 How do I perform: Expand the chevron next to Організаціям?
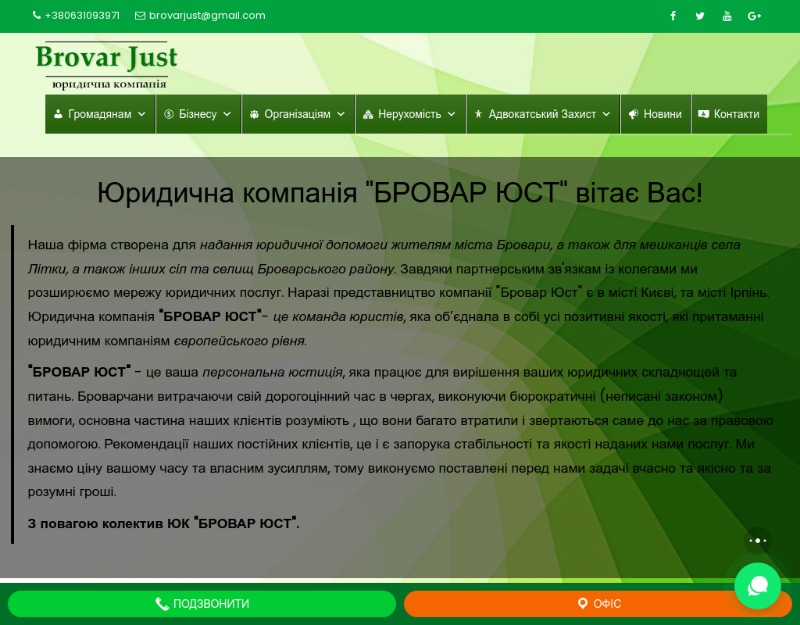coord(341,114)
